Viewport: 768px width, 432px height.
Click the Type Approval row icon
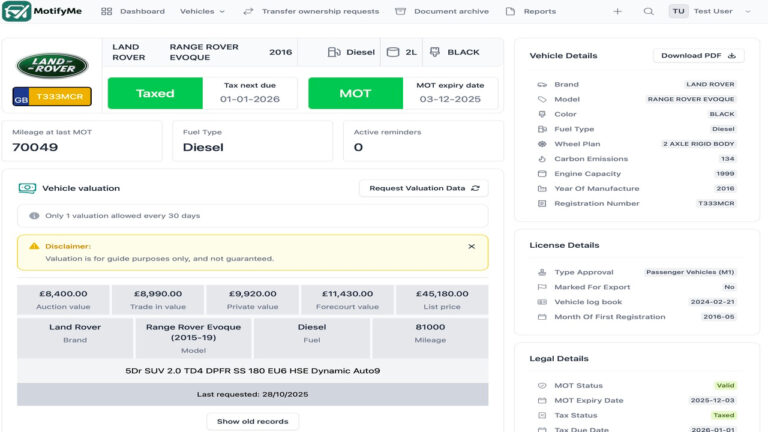tap(542, 272)
